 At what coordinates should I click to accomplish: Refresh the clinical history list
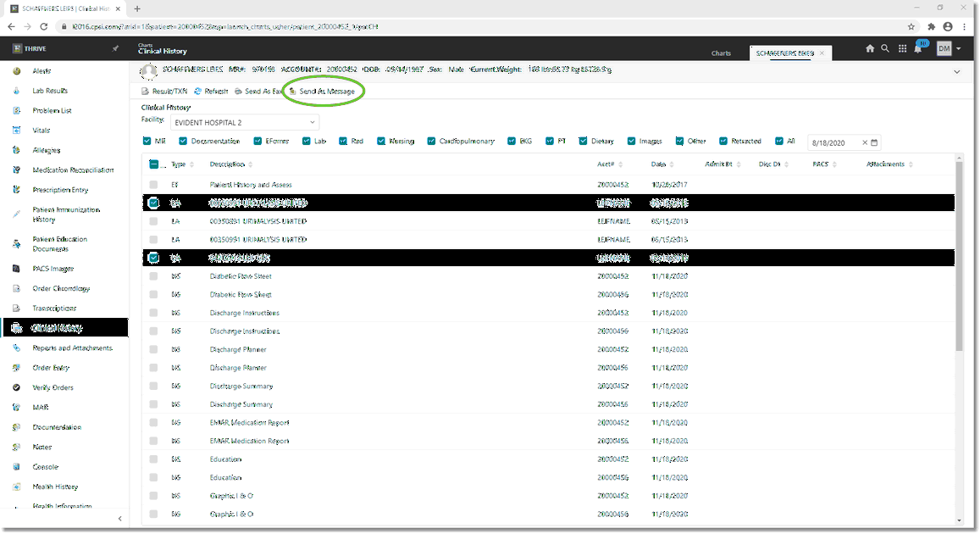coord(211,92)
